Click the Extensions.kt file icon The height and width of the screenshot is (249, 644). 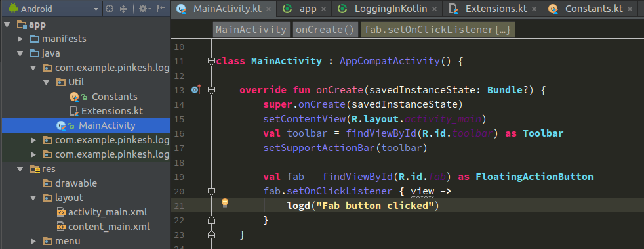point(74,111)
